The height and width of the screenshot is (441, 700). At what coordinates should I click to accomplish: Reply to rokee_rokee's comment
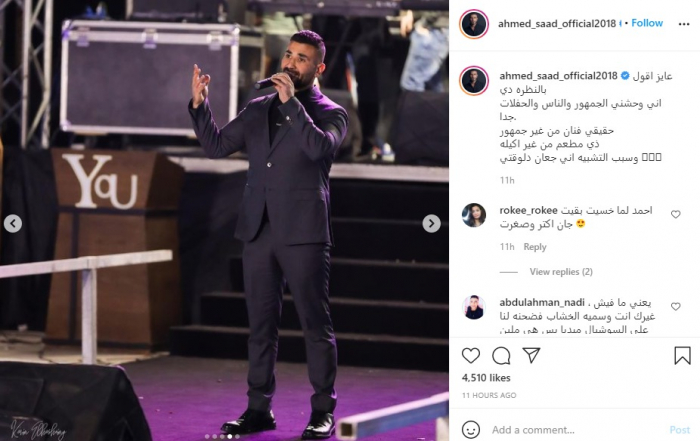[535, 247]
